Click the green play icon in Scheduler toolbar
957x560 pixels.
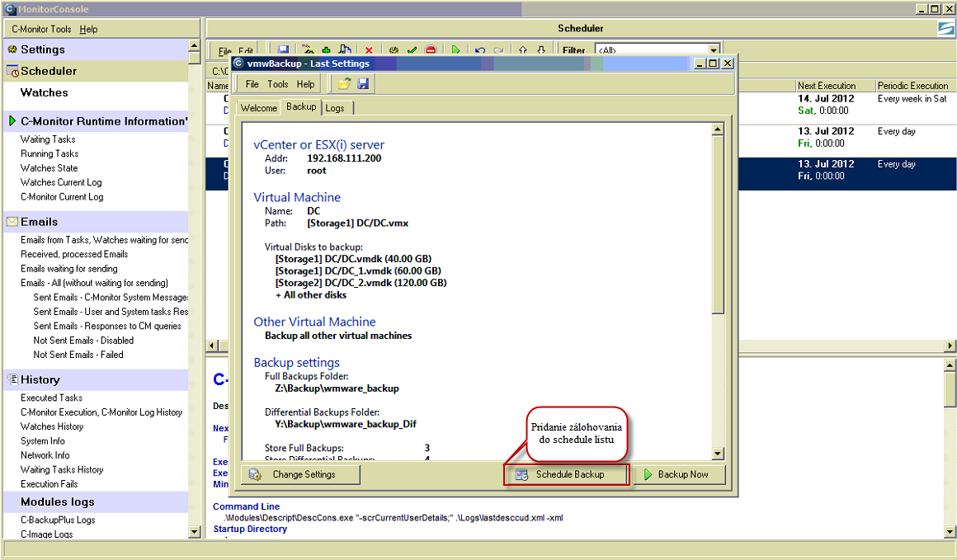pyautogui.click(x=455, y=50)
